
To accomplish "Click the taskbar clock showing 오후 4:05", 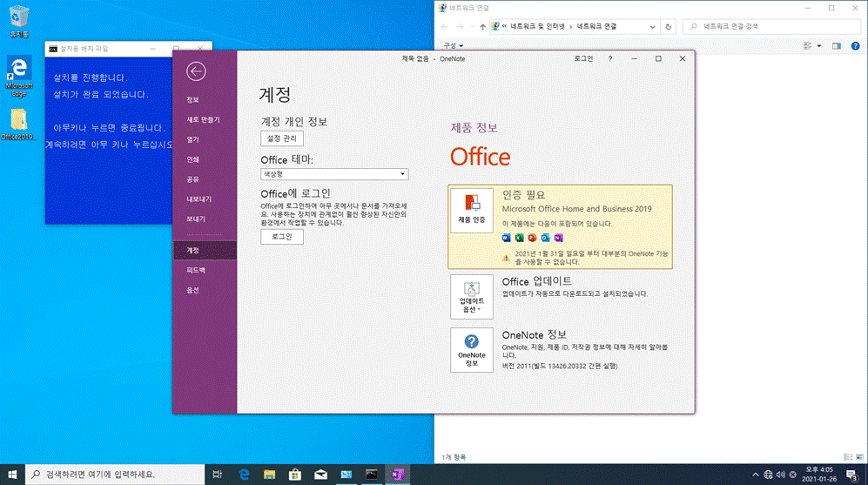I will point(819,475).
